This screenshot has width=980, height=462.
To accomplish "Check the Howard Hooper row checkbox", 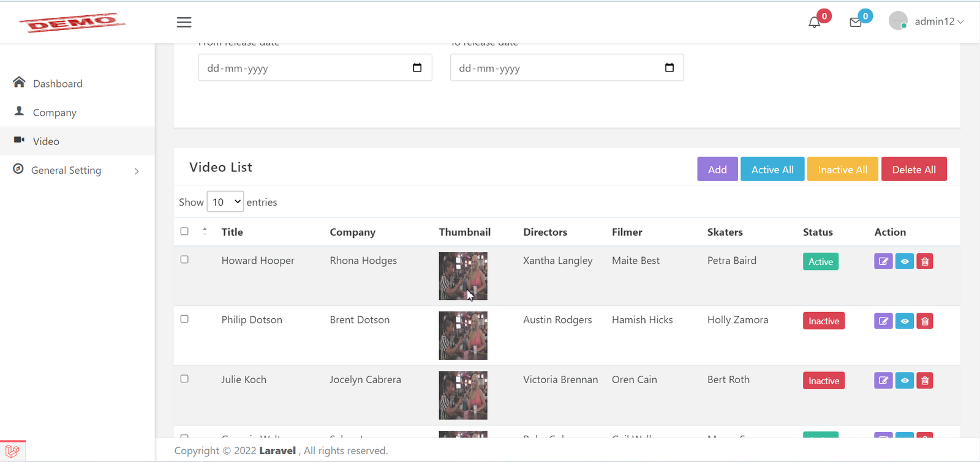I will [184, 259].
